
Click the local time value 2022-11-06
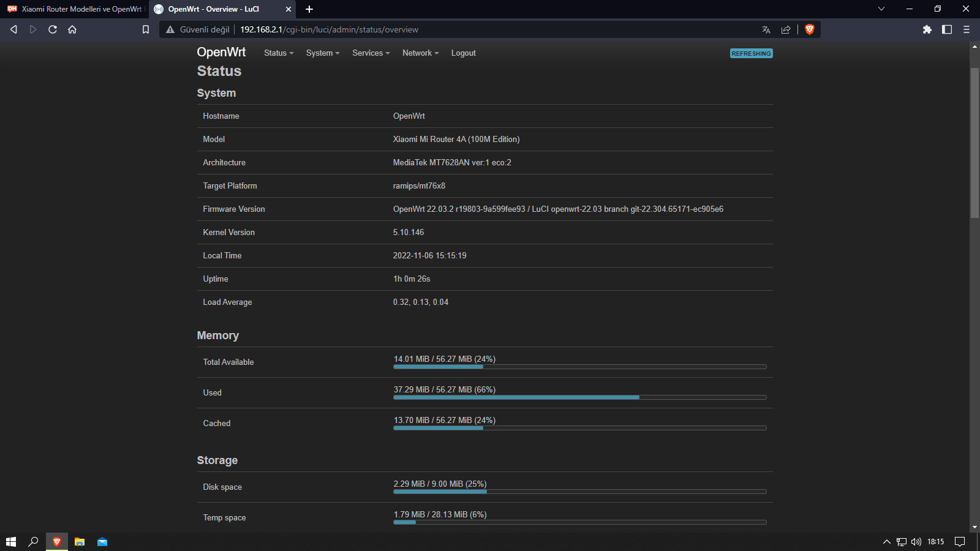tap(429, 256)
